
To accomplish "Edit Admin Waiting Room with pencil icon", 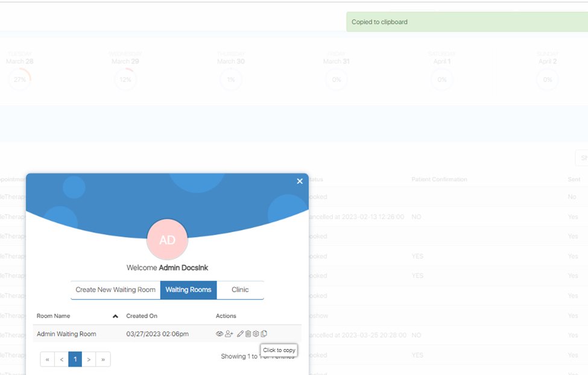I will point(240,334).
